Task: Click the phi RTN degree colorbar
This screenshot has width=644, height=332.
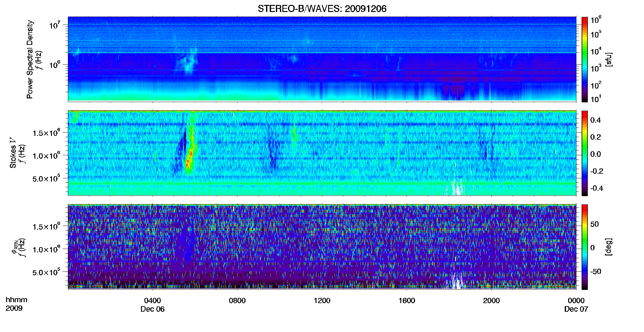Action: point(585,247)
